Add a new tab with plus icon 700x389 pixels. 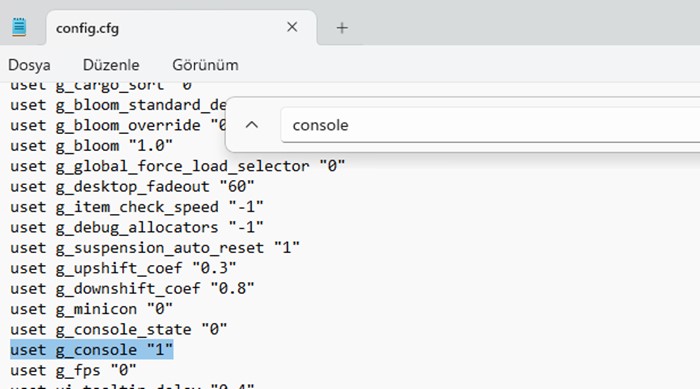[x=342, y=28]
